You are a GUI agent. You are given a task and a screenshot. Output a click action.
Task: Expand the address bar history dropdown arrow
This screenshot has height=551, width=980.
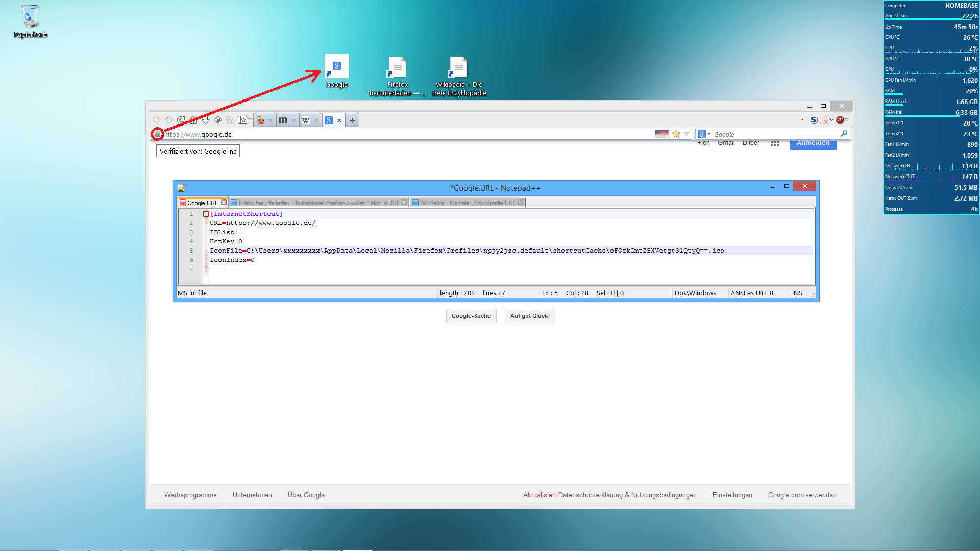click(x=687, y=134)
